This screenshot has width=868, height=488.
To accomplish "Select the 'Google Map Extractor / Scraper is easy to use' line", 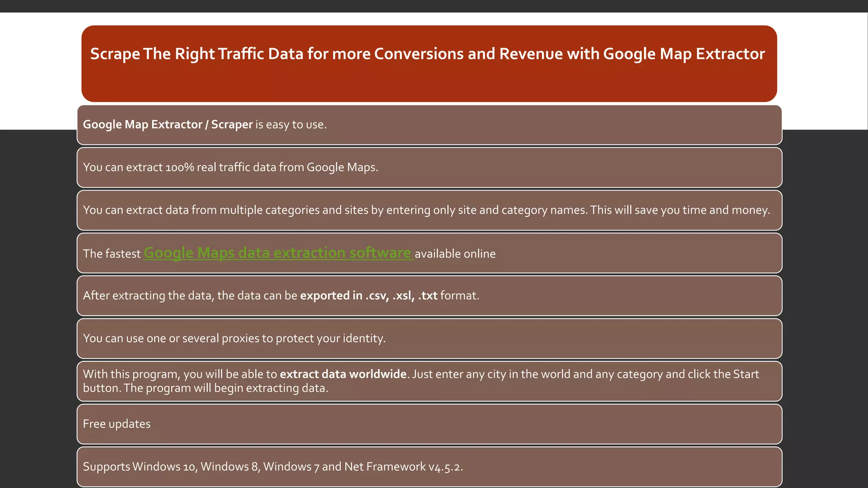I will tap(205, 125).
